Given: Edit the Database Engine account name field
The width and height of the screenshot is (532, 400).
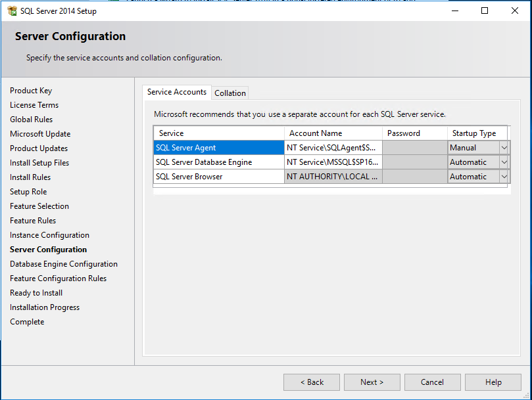Looking at the screenshot, I should pyautogui.click(x=333, y=162).
